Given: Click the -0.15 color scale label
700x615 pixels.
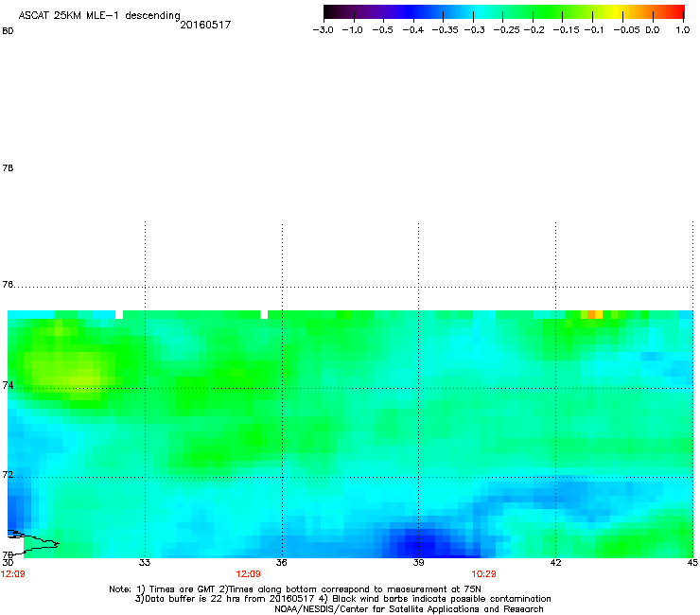Looking at the screenshot, I should coord(566,30).
